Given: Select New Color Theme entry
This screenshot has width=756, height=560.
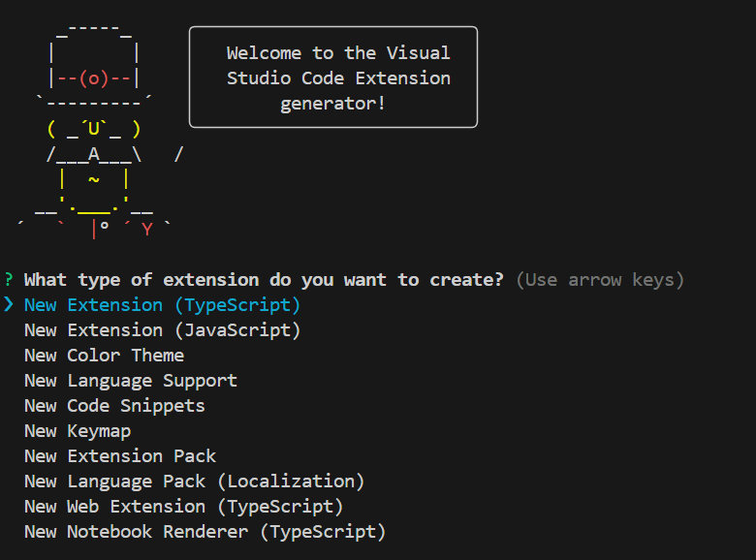Looking at the screenshot, I should point(104,356).
